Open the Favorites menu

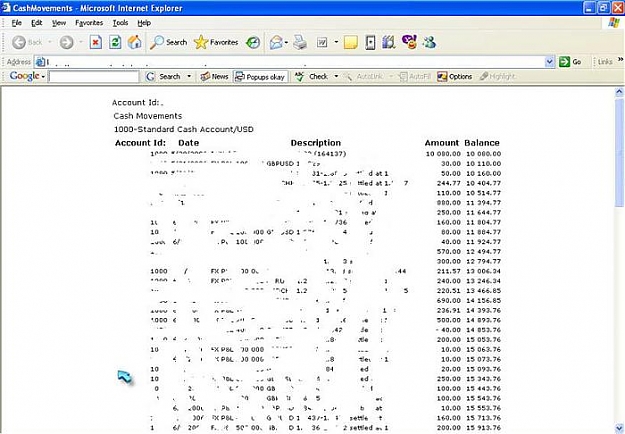pos(89,23)
